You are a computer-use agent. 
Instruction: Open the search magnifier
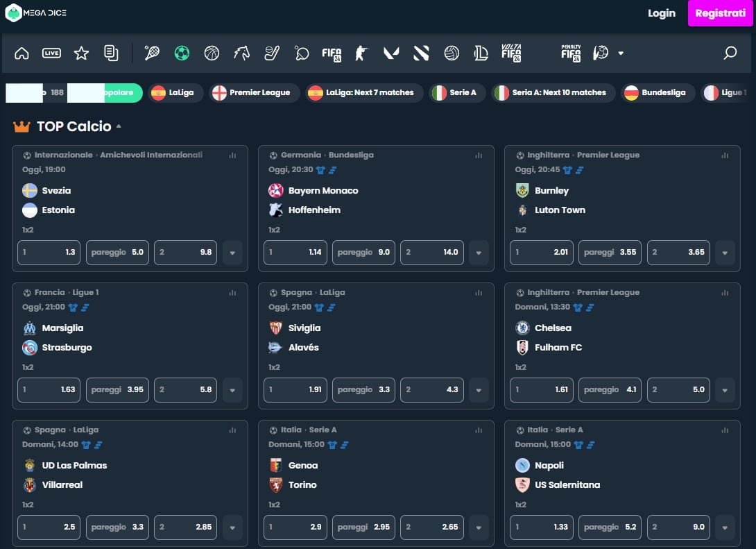point(730,53)
